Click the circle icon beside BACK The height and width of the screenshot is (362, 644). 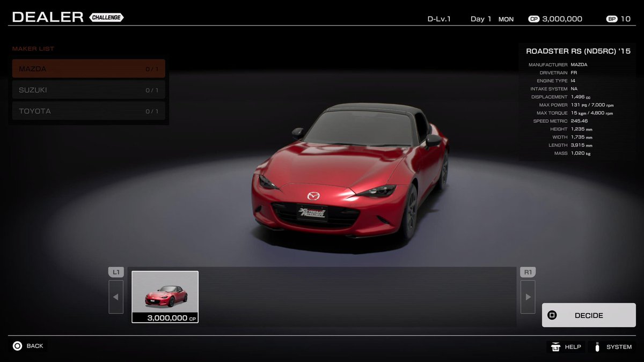pos(17,346)
